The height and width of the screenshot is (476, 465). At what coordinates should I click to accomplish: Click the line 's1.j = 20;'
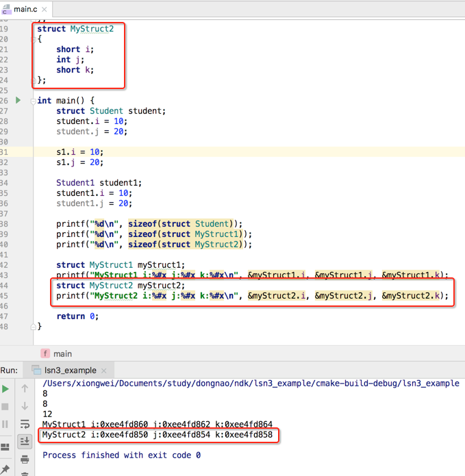[x=80, y=162]
